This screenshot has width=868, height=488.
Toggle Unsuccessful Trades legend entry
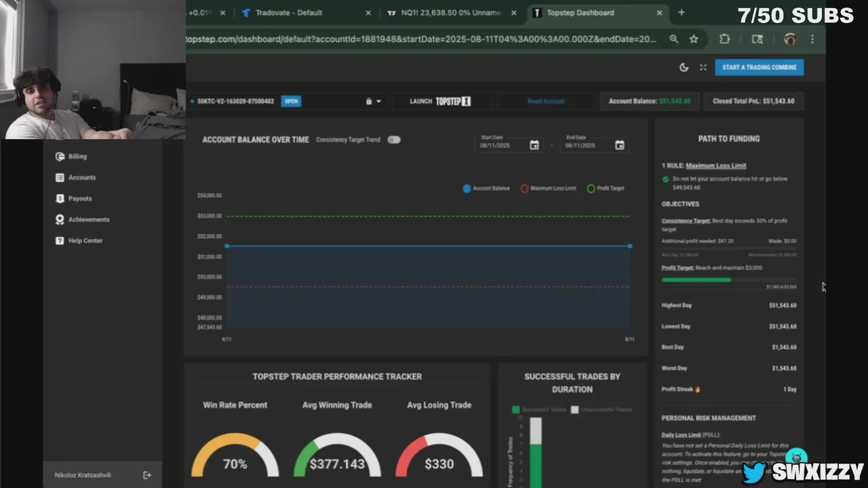601,409
